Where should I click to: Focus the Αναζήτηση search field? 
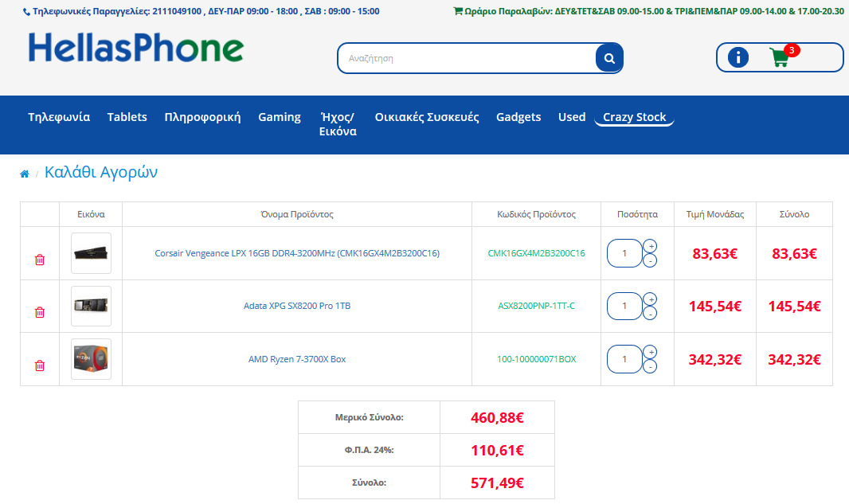point(467,58)
